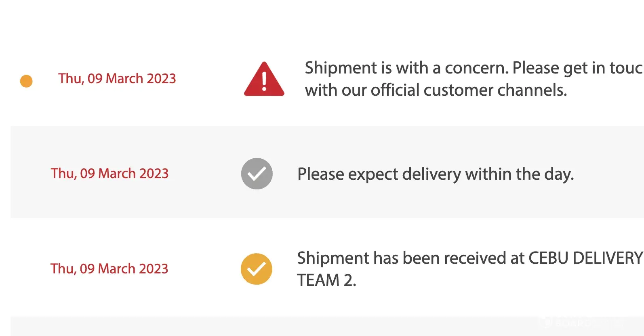Click the date beside the gray checkmark
Screen dimensions: 644x336
109,173
